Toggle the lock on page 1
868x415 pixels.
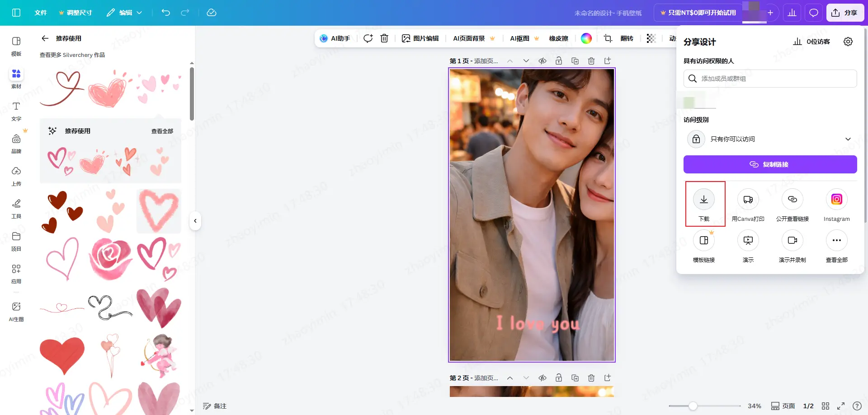[x=559, y=61]
